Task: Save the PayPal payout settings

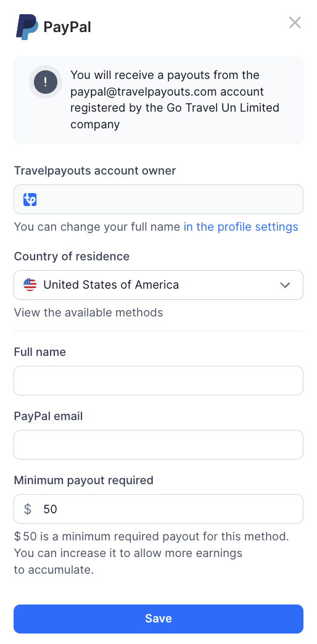Action: [158, 619]
